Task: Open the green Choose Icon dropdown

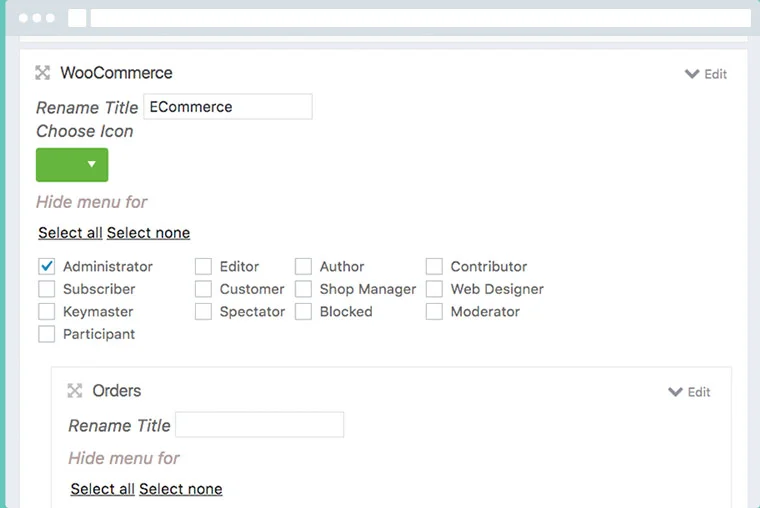Action: click(72, 165)
